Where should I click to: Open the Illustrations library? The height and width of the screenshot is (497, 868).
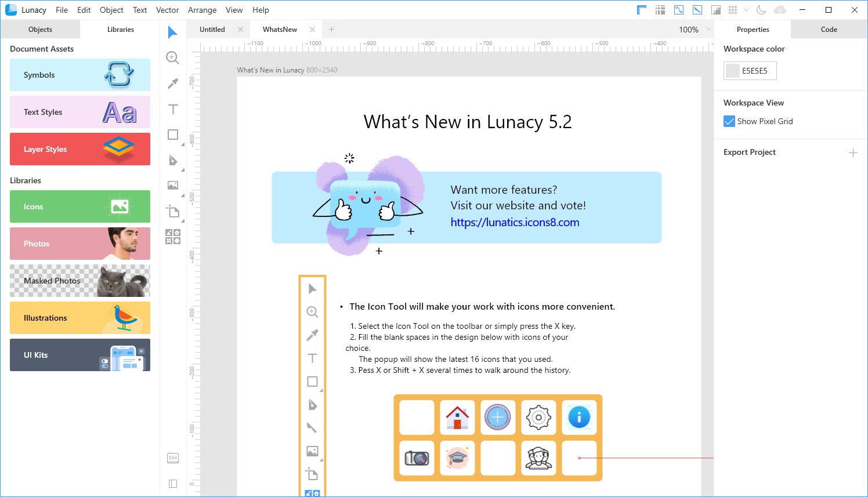pos(80,318)
